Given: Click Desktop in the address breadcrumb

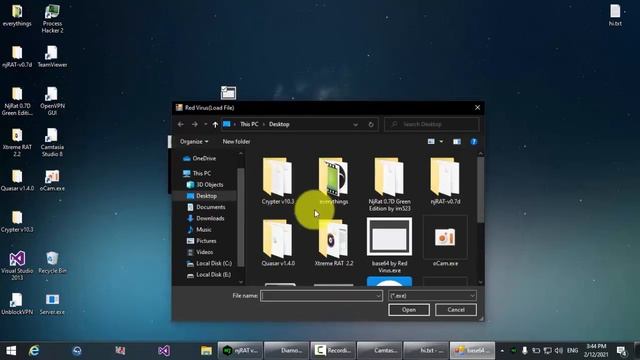Looking at the screenshot, I should pos(279,124).
